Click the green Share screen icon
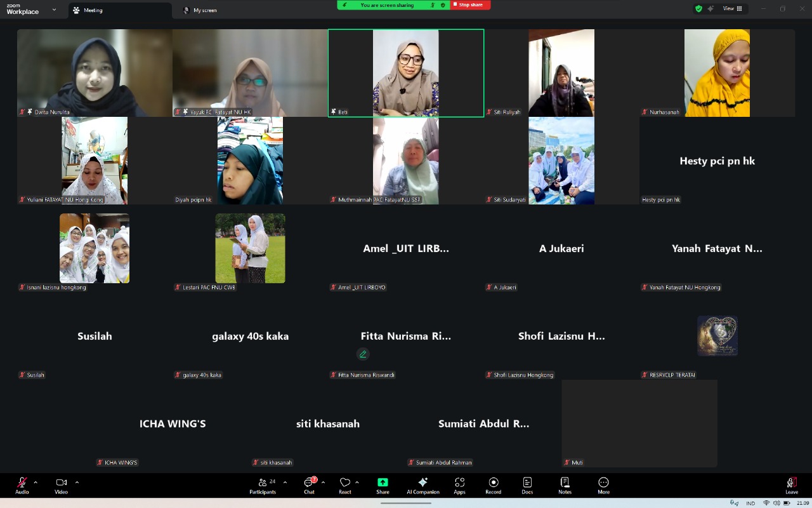Viewport: 812px width, 508px height. (383, 483)
